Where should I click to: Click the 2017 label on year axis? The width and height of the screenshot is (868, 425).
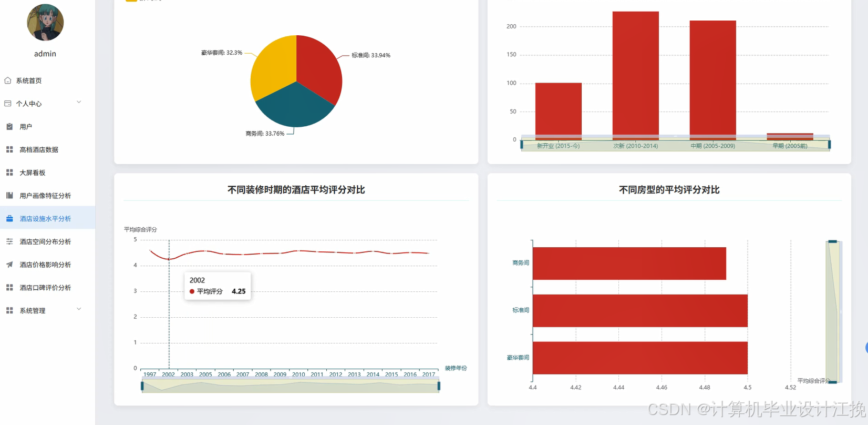pyautogui.click(x=429, y=375)
